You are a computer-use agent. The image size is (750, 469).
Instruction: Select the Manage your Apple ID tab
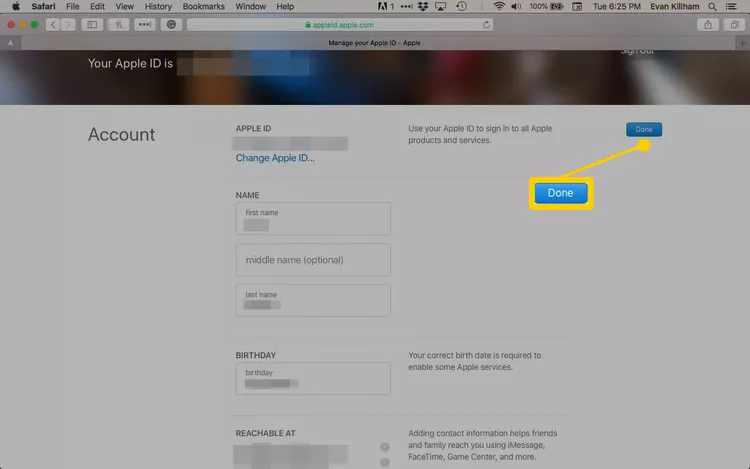[x=375, y=43]
